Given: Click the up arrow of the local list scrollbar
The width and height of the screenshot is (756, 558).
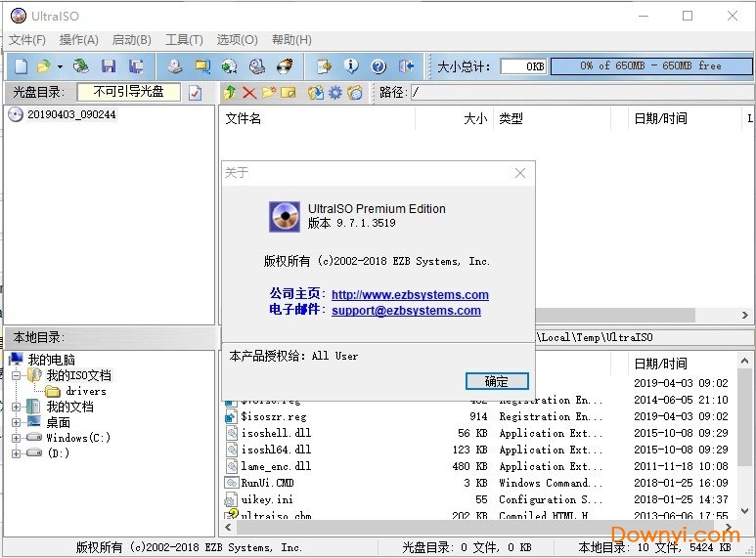Looking at the screenshot, I should click(744, 361).
